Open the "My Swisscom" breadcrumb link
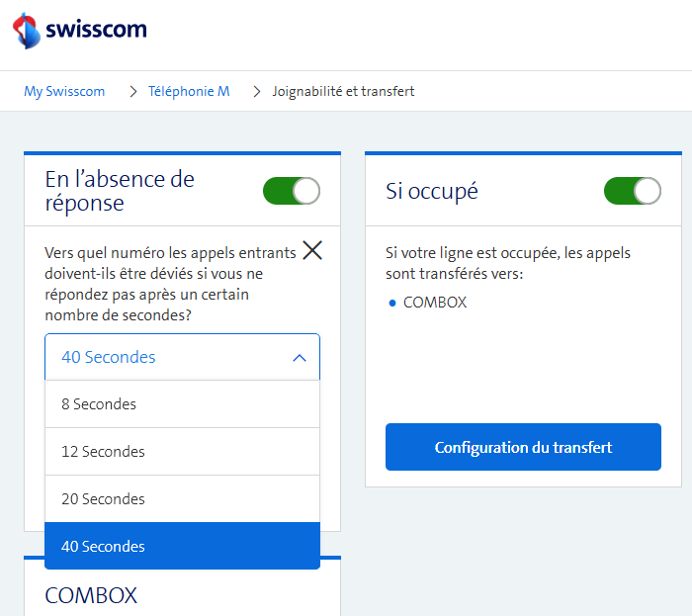This screenshot has height=616, width=692. pos(64,92)
